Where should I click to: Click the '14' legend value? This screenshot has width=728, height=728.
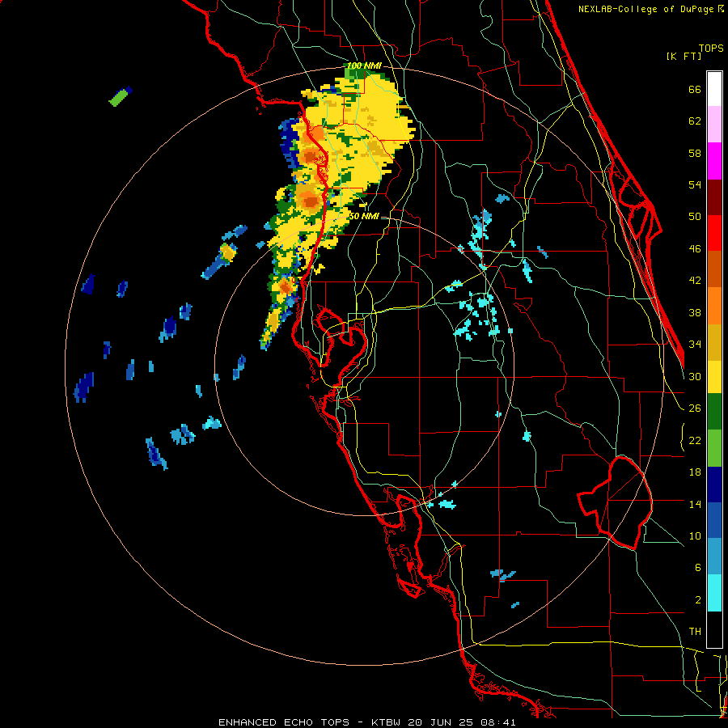[x=695, y=504]
